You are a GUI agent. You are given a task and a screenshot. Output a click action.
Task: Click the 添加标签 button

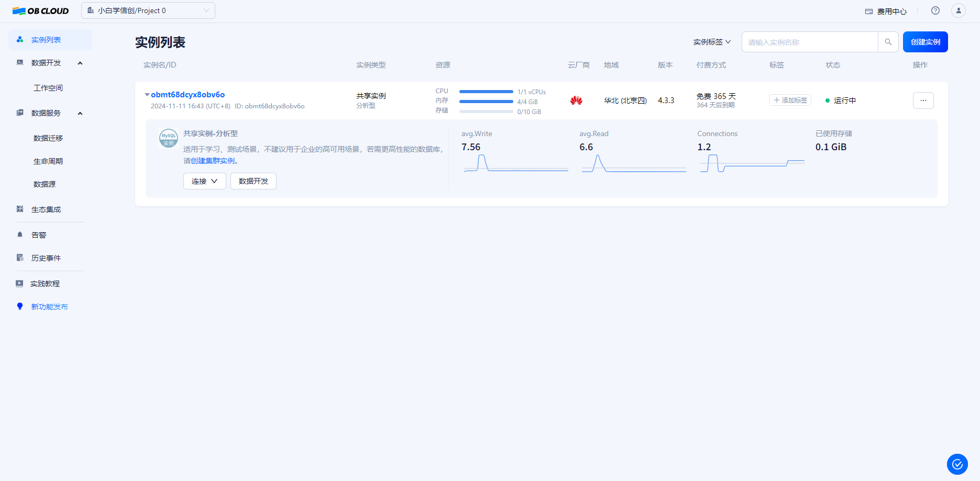(790, 100)
